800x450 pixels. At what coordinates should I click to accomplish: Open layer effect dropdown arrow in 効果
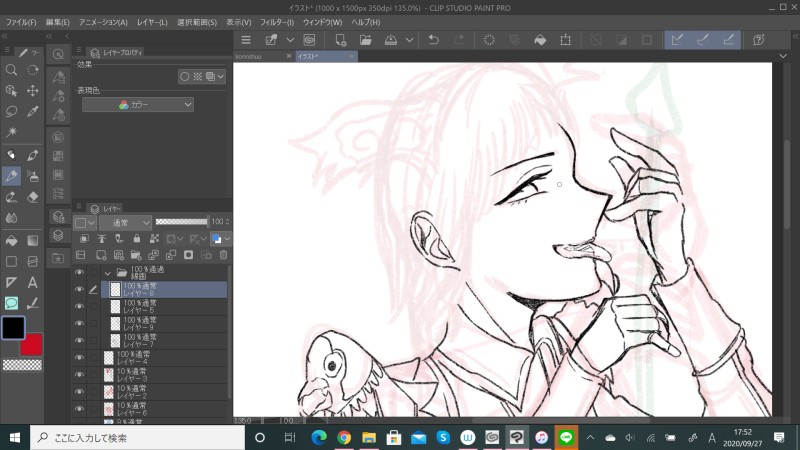click(220, 77)
